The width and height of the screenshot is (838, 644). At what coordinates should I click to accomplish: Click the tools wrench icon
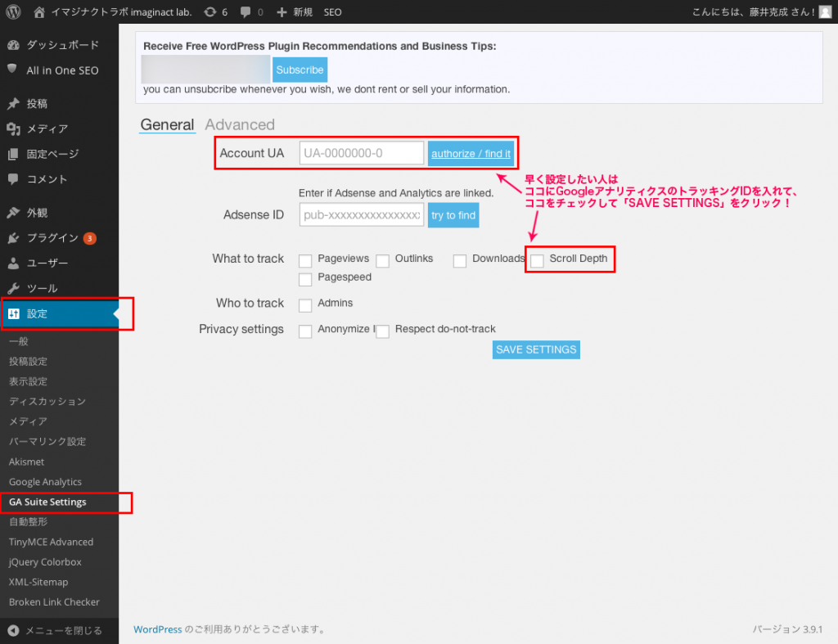tap(13, 288)
